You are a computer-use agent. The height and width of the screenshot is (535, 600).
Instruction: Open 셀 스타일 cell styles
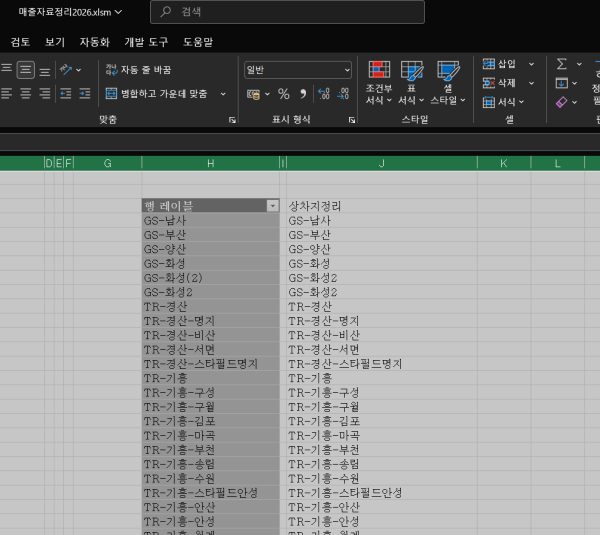point(448,83)
